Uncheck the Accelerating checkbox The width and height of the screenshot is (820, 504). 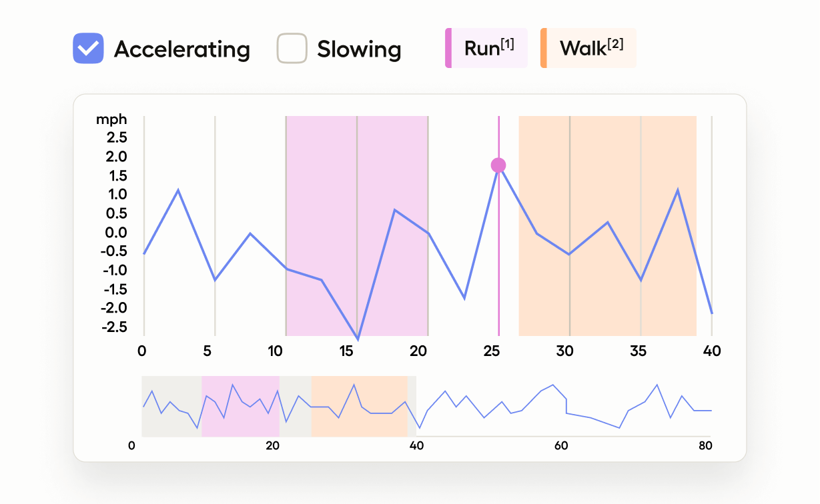(x=88, y=49)
